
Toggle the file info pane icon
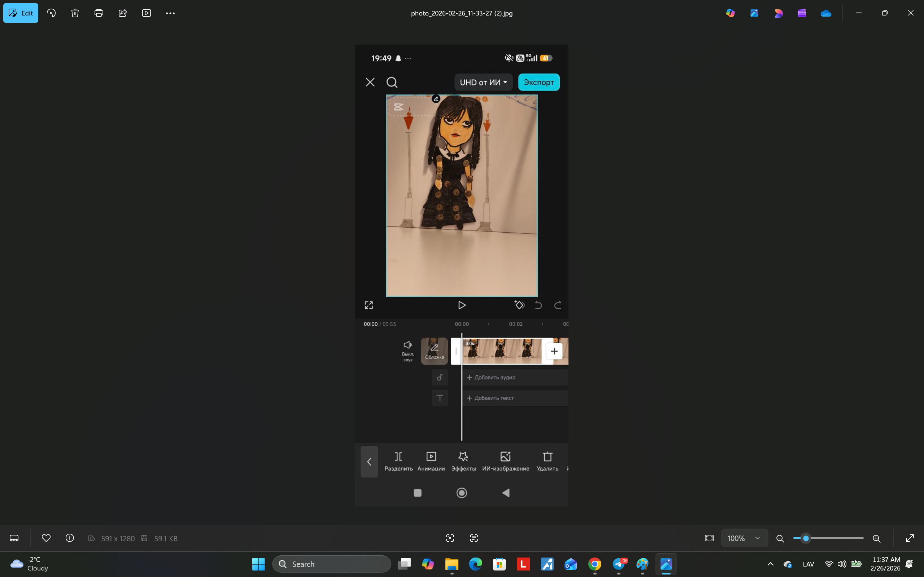tap(70, 538)
